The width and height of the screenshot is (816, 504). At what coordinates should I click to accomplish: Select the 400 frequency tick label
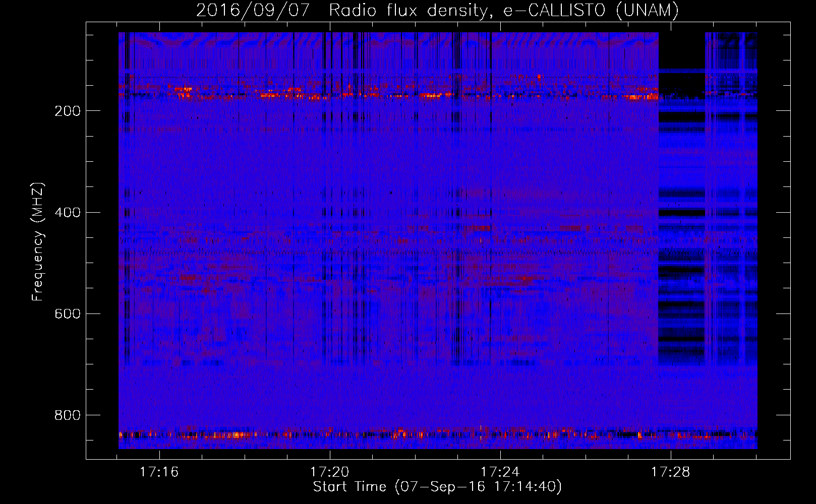pyautogui.click(x=68, y=213)
